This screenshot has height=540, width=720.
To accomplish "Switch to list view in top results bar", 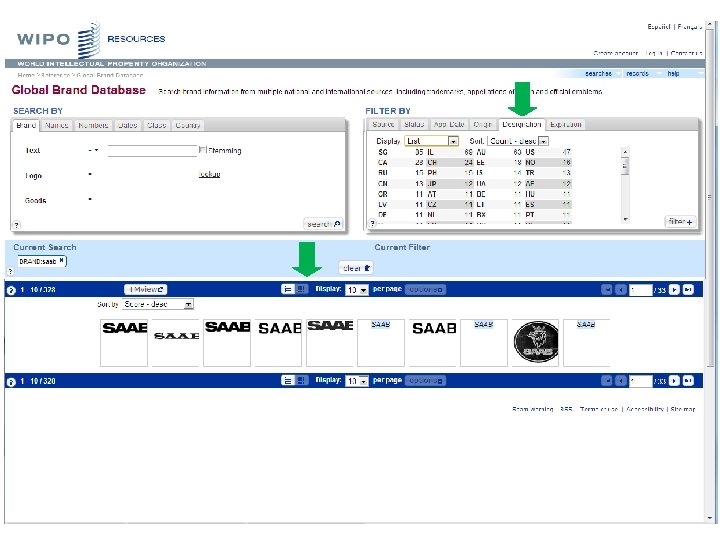I will click(287, 289).
